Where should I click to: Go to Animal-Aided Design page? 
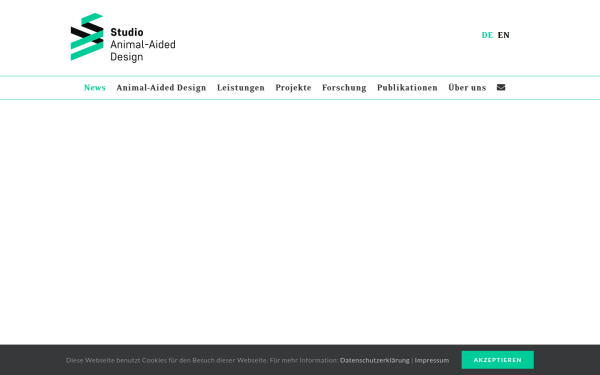point(161,88)
